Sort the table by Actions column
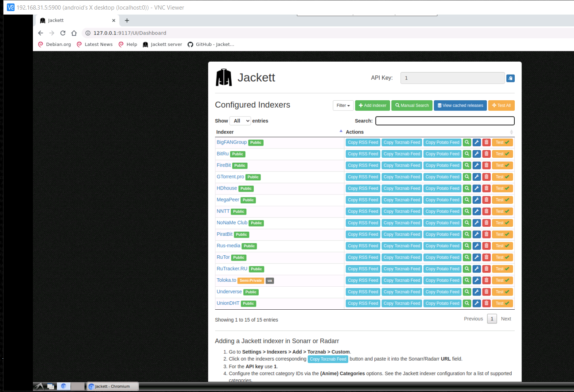This screenshot has width=574, height=392. point(429,132)
